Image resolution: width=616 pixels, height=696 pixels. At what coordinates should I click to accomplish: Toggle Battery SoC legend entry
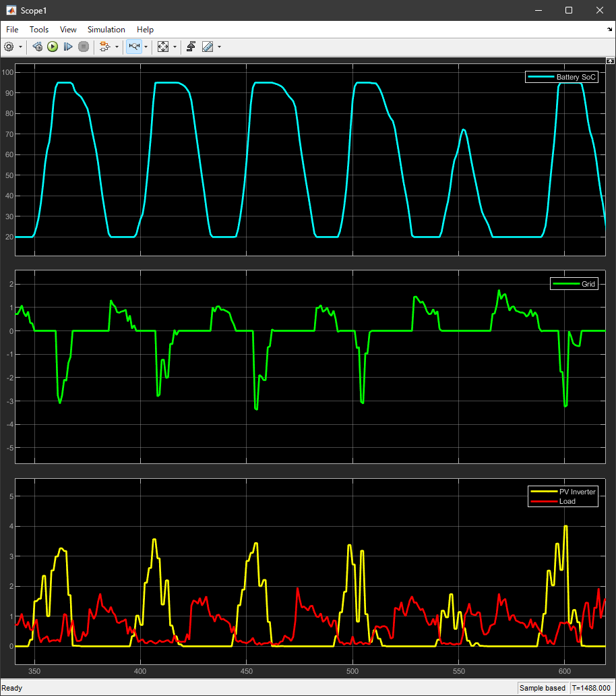(x=576, y=77)
